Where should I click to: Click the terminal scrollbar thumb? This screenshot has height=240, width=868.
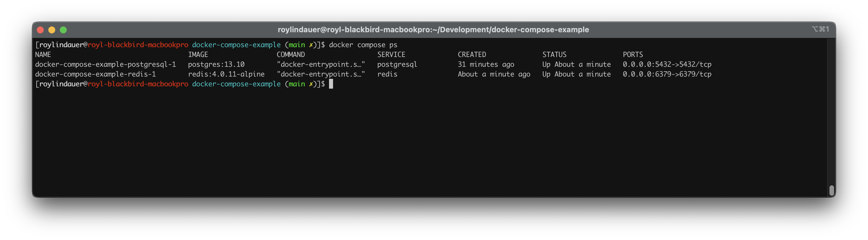click(x=831, y=191)
